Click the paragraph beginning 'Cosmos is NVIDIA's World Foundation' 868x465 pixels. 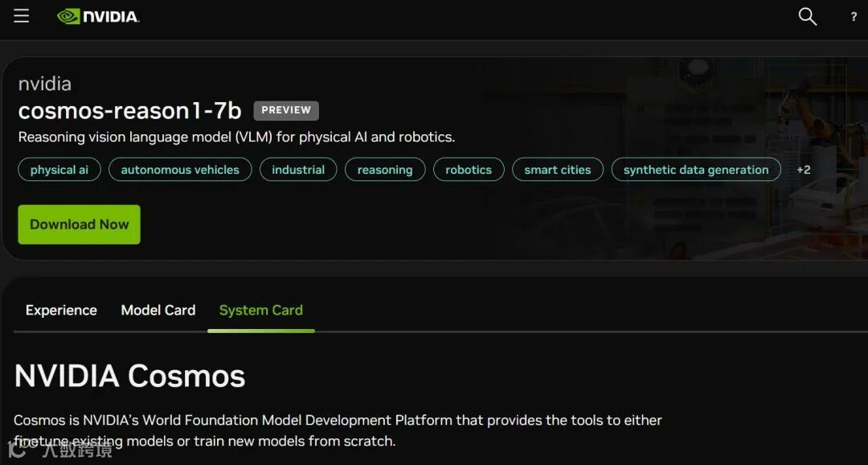point(338,430)
